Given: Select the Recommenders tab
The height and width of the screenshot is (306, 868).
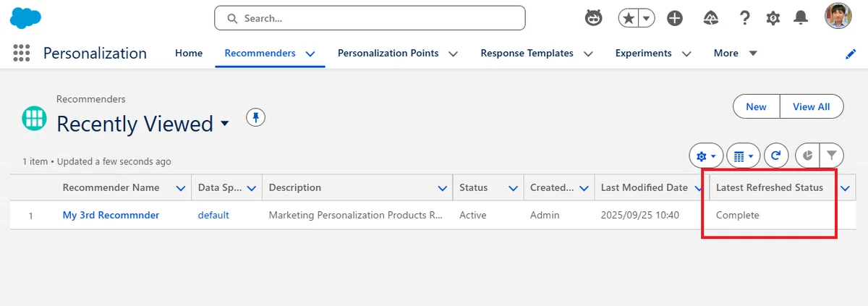Looking at the screenshot, I should 260,53.
